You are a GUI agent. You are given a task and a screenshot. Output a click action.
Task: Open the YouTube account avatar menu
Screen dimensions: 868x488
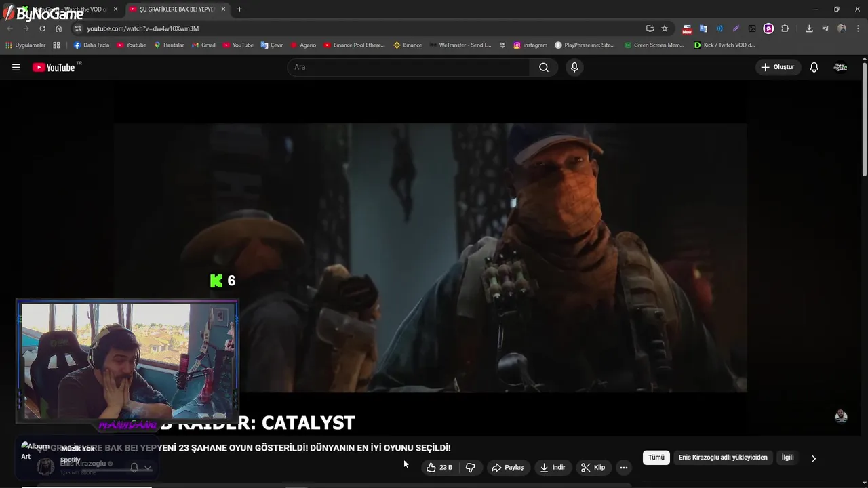click(x=840, y=67)
